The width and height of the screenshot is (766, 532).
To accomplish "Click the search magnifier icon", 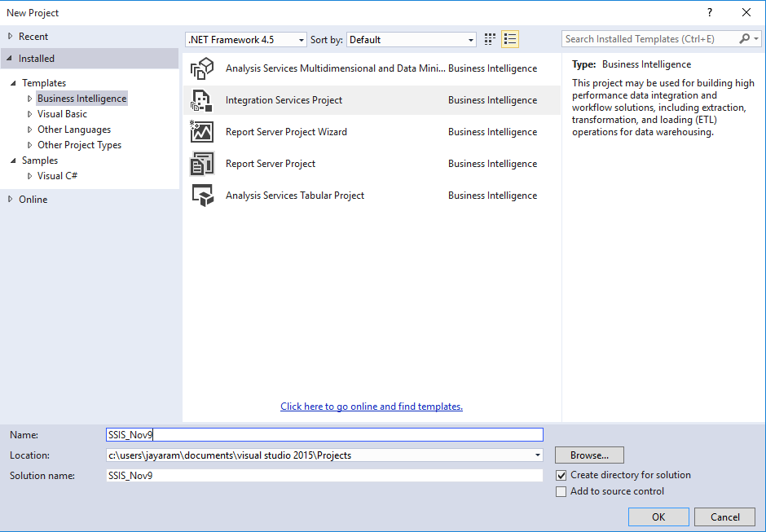I will click(x=745, y=38).
